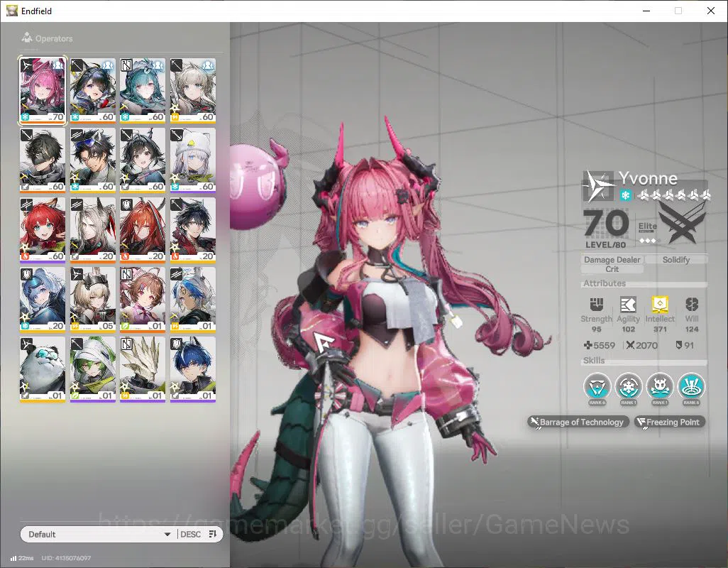The width and height of the screenshot is (728, 568).
Task: Select the smiling black-haired horned girl level 60
Action: tap(143, 160)
